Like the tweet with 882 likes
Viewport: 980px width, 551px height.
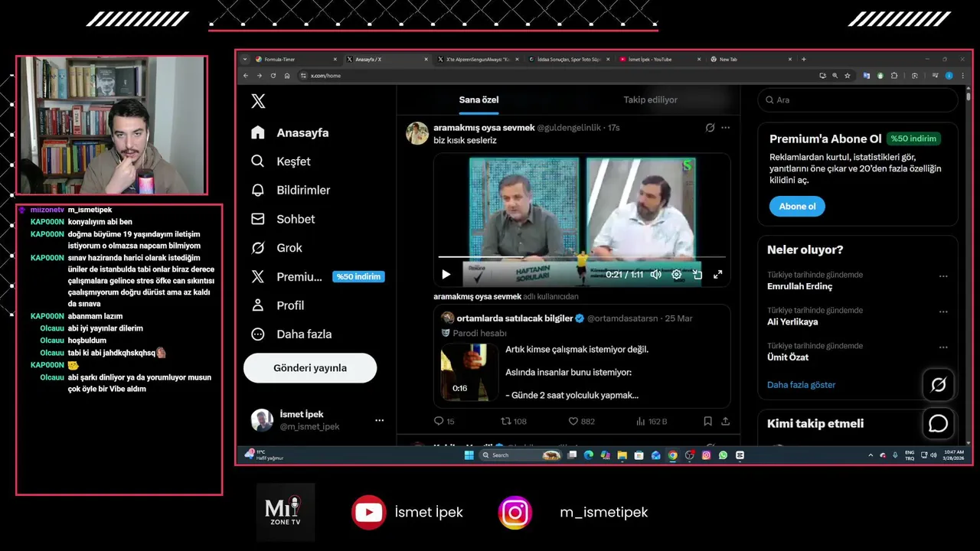pyautogui.click(x=581, y=421)
